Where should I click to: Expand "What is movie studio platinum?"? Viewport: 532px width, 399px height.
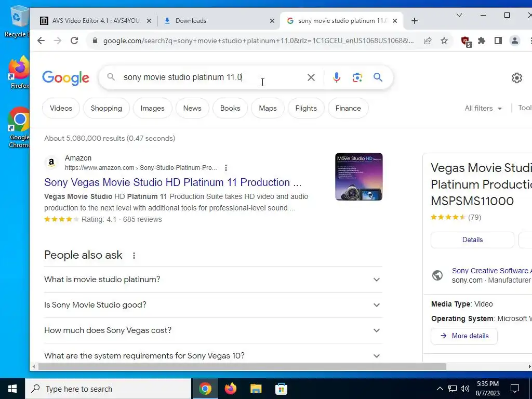click(213, 280)
